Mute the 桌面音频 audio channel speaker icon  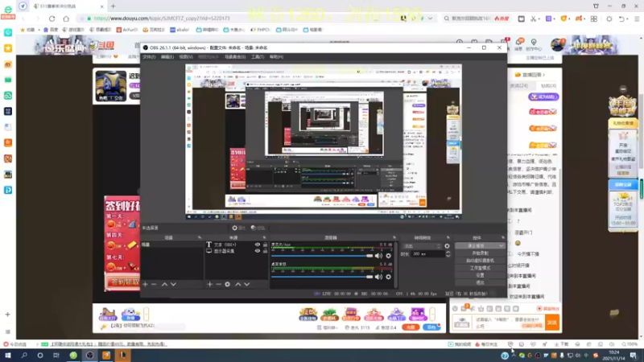(378, 277)
